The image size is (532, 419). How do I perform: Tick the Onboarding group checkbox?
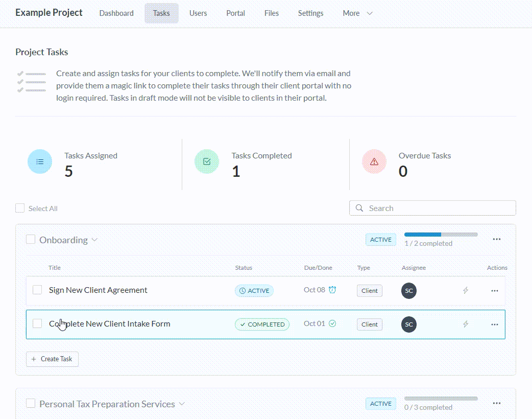tap(31, 239)
